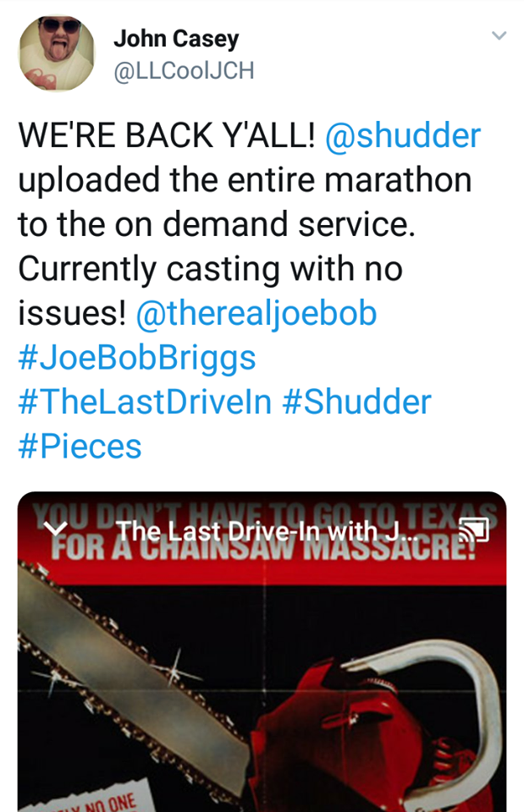
Task: Open the @therealjoebob mention
Action: coord(256,314)
